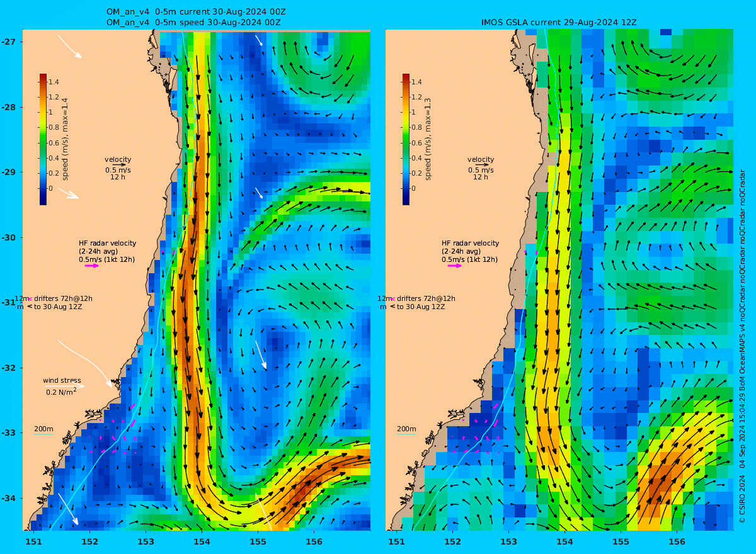The image size is (756, 554).
Task: Click the '156' longitude label on the right map
Action: 677,541
